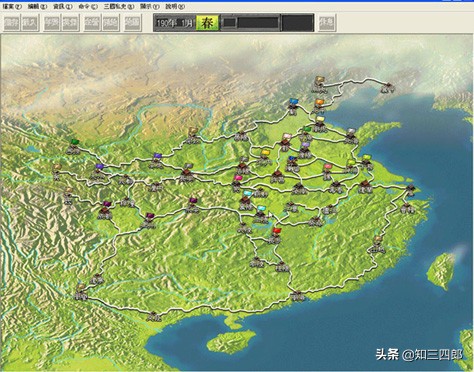
Task: Open the 編輯 (Edit) menu
Action: pyautogui.click(x=37, y=6)
